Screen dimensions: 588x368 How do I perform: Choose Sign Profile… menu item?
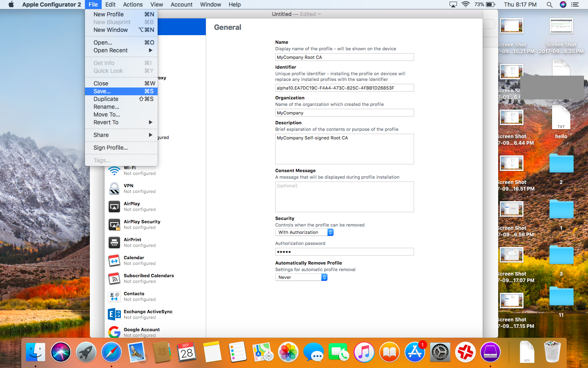click(121, 148)
